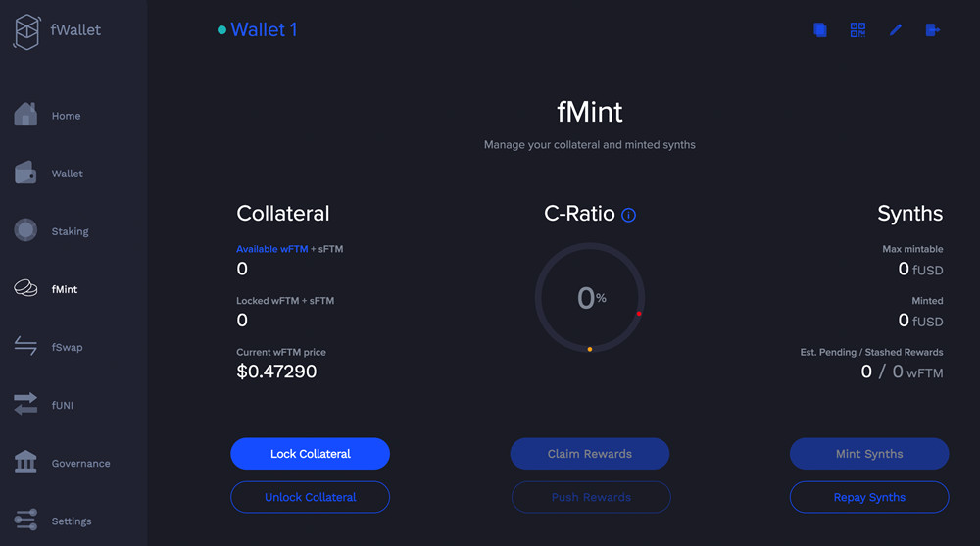Click the fSwap arrows icon
980x546 pixels.
(x=25, y=346)
